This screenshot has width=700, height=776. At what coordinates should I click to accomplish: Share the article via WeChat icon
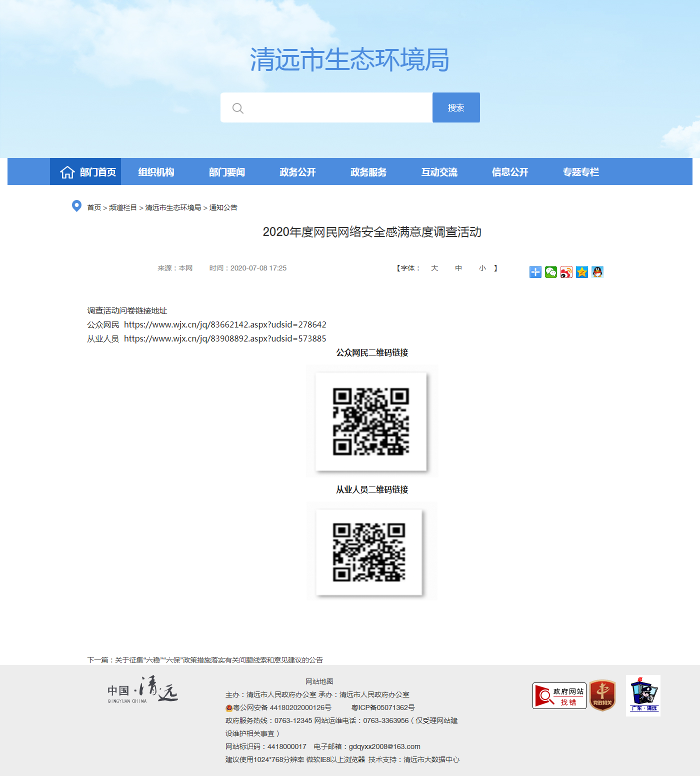(551, 272)
